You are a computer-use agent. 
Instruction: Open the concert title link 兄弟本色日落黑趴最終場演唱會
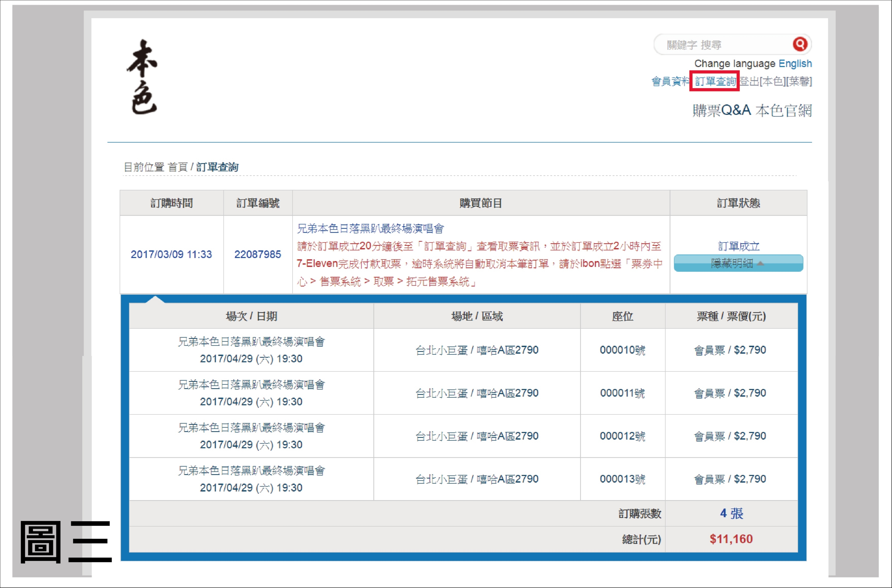tap(370, 228)
